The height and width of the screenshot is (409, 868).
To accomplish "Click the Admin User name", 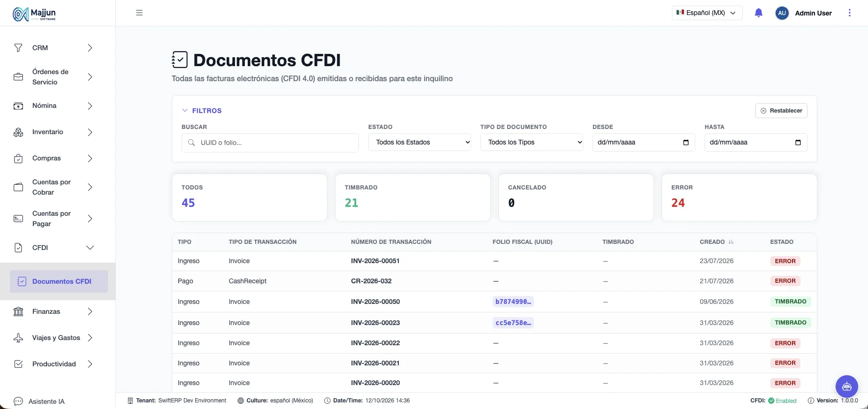I will 813,13.
